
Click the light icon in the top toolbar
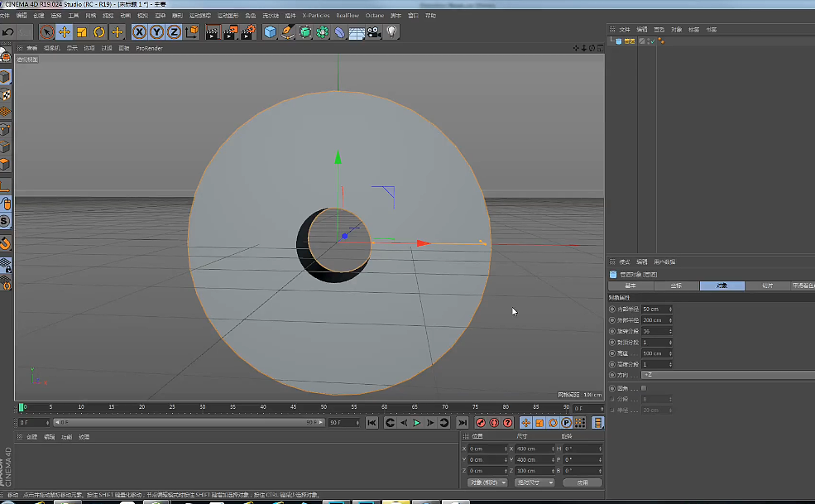(391, 31)
